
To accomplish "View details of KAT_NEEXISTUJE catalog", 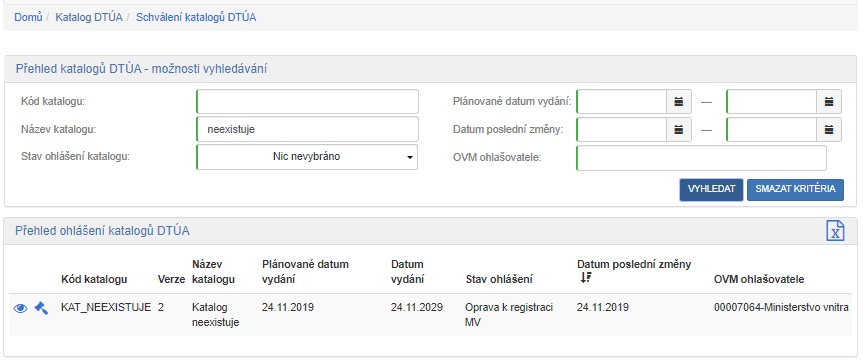I will (20, 309).
